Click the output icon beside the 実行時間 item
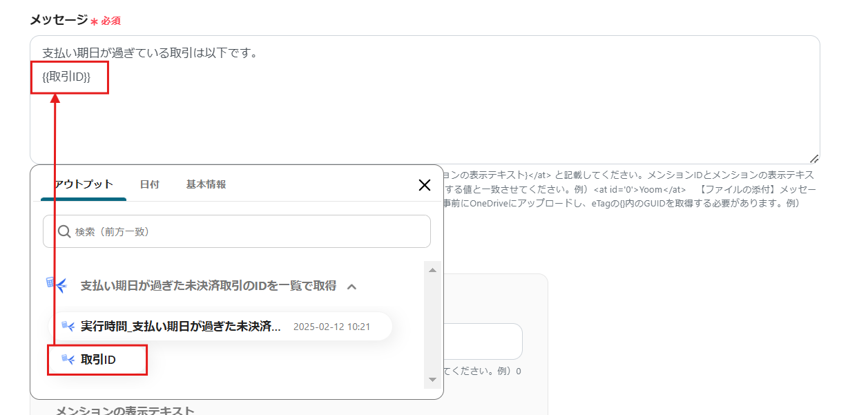Screen dimensions: 868x415 [68, 327]
